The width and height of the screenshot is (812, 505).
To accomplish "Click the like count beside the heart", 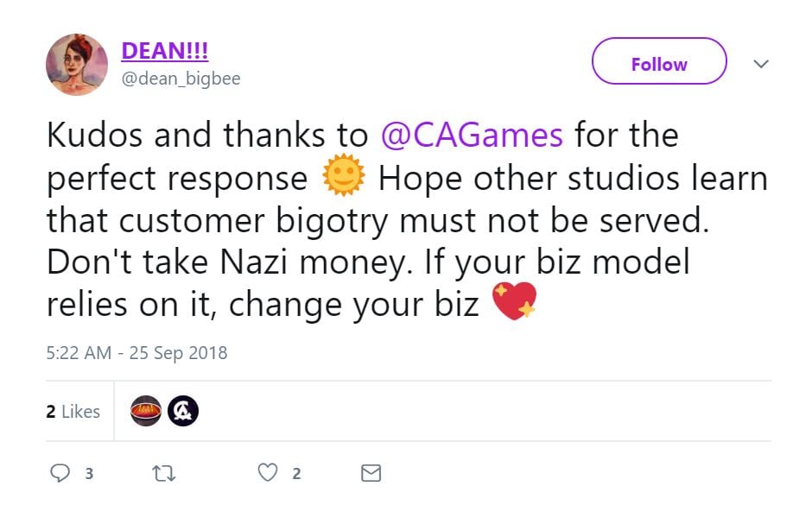I will click(x=296, y=474).
